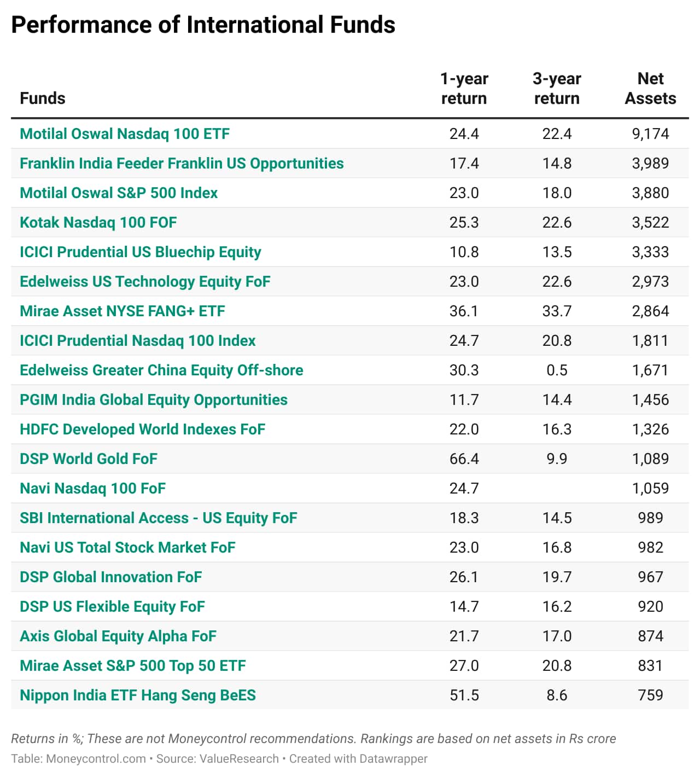Open Edelweiss Greater China Equity Off-shore
This screenshot has width=700, height=777.
click(x=161, y=370)
